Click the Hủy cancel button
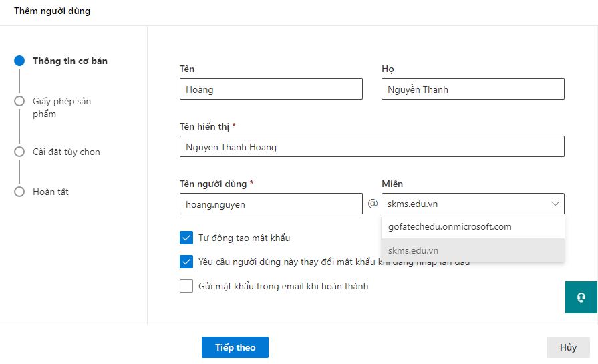598x364 pixels. [x=568, y=347]
